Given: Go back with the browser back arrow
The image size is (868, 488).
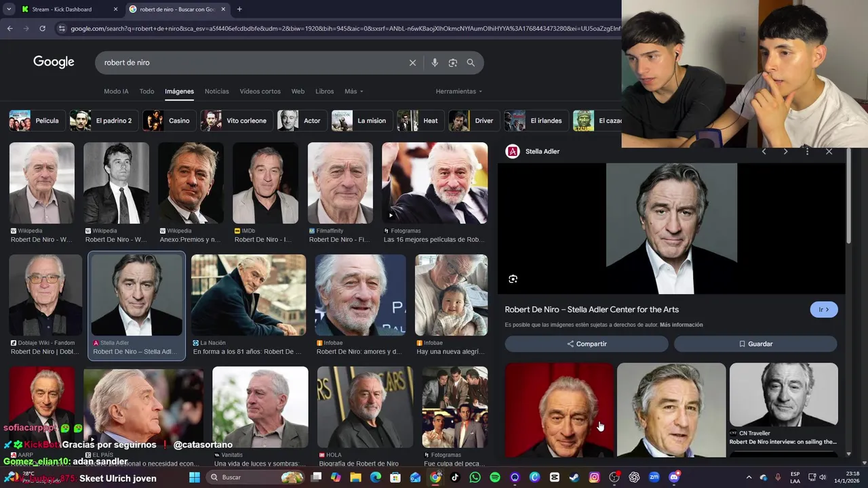Looking at the screenshot, I should coord(9,28).
